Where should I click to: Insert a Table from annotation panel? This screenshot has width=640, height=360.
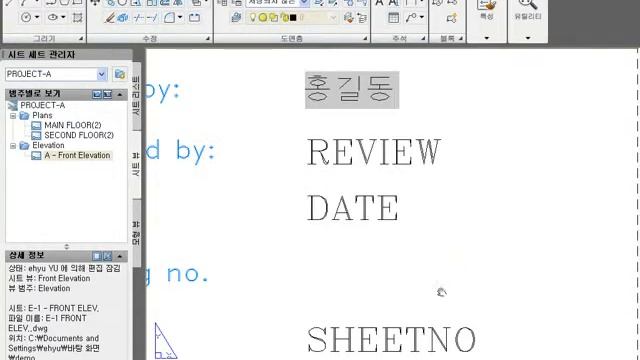[x=393, y=18]
